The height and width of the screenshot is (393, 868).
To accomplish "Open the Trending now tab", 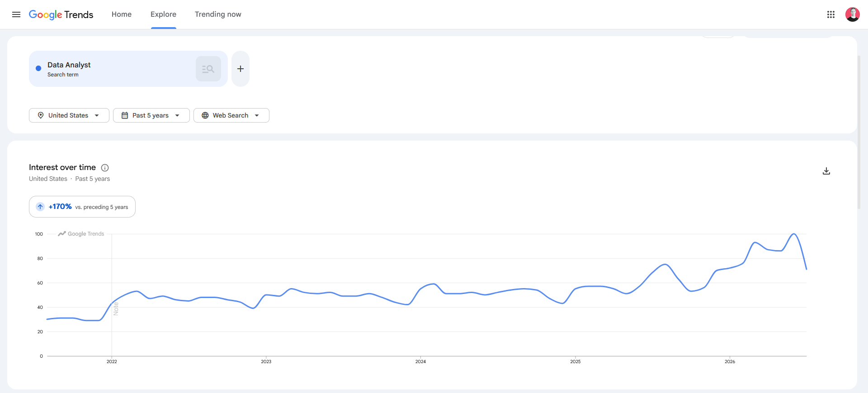I will [x=218, y=14].
